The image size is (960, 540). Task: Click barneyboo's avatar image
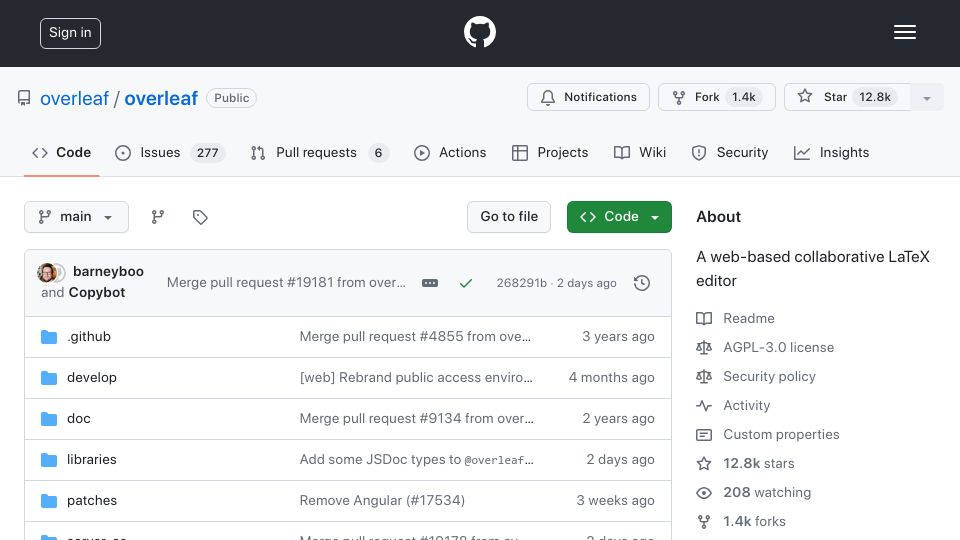point(47,272)
